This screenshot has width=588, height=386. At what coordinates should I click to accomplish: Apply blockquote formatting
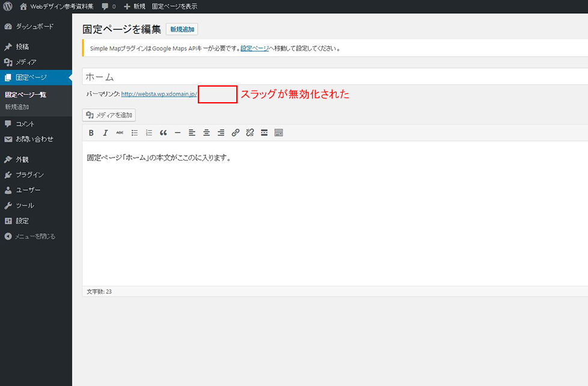[163, 133]
